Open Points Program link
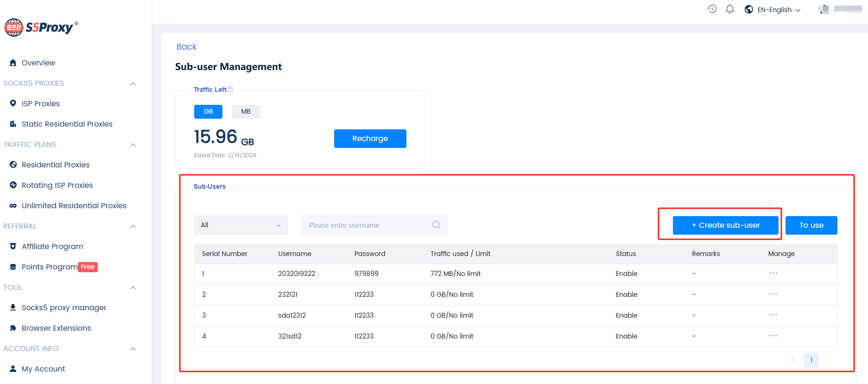Image resolution: width=868 pixels, height=384 pixels. click(x=50, y=267)
